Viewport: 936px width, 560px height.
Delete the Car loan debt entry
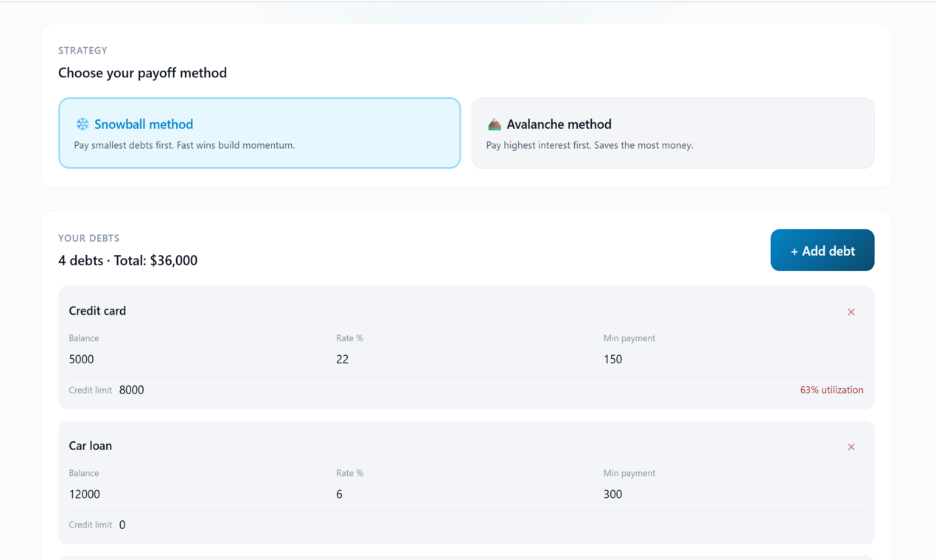pyautogui.click(x=851, y=447)
